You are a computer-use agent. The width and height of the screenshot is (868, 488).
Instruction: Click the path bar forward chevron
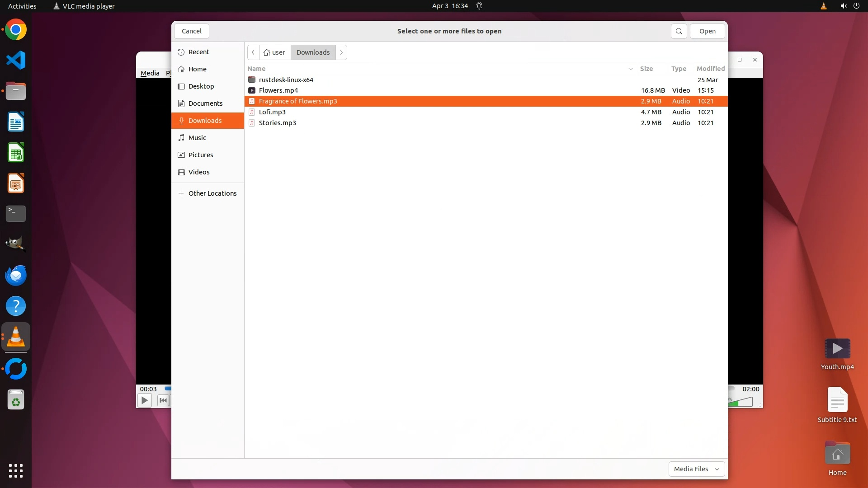coord(341,52)
